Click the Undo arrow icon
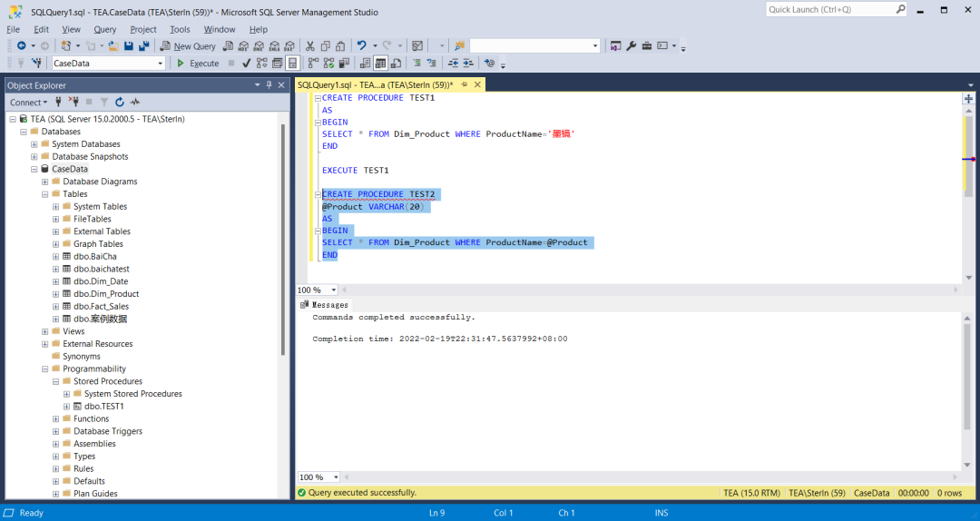This screenshot has height=521, width=980. click(x=361, y=45)
